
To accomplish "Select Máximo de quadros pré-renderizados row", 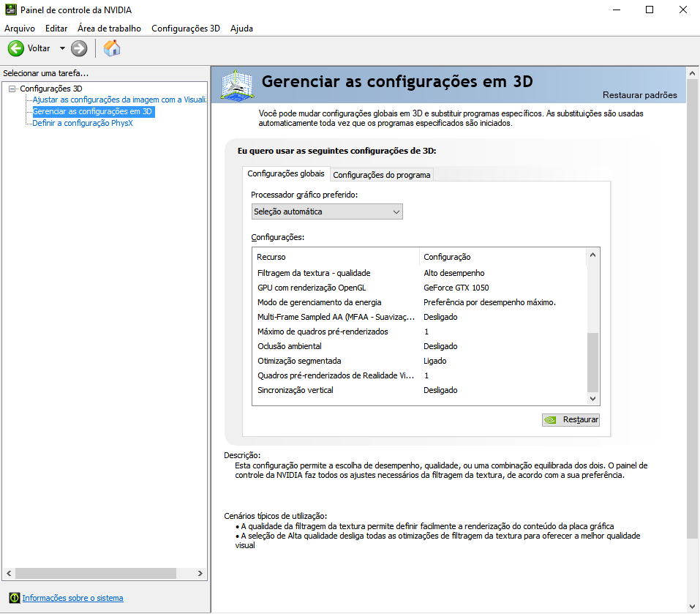I will coord(420,332).
